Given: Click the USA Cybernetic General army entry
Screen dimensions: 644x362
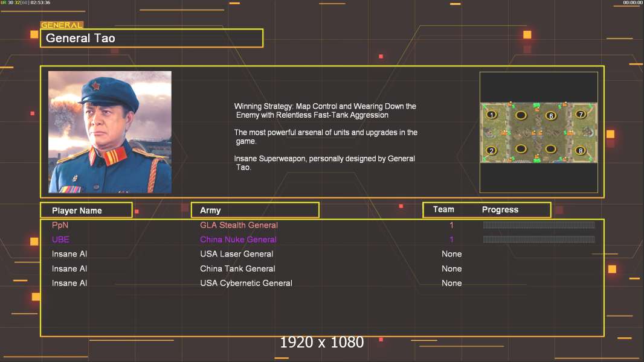Looking at the screenshot, I should tap(246, 284).
